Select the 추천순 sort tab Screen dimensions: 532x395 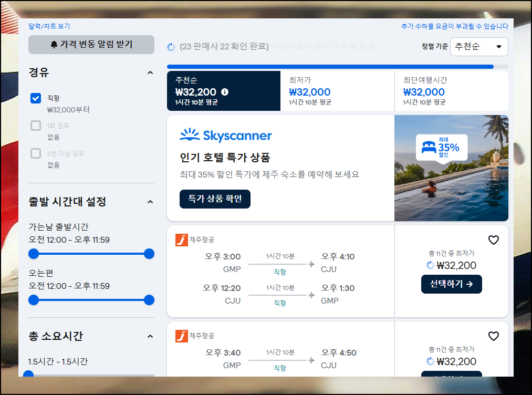tap(224, 90)
